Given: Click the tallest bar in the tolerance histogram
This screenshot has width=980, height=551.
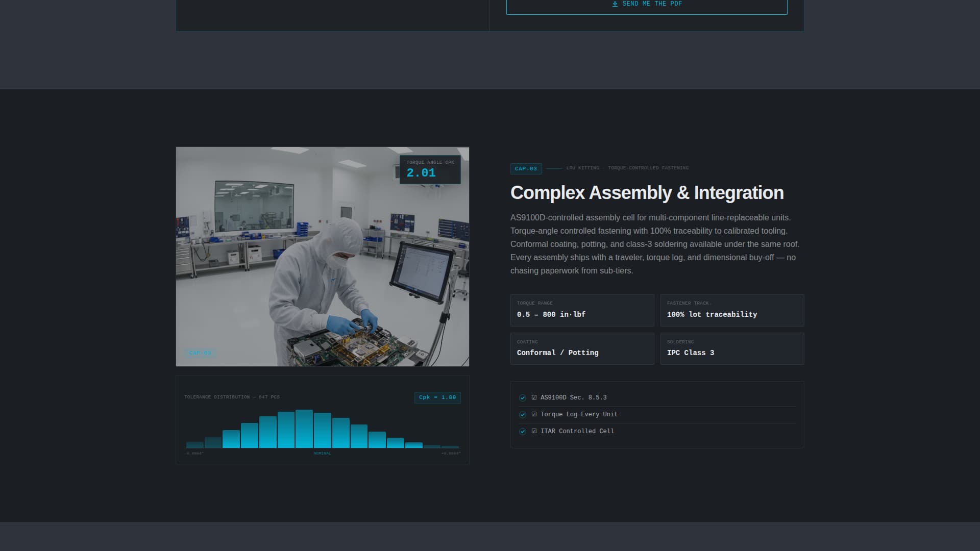Looking at the screenshot, I should [x=304, y=429].
